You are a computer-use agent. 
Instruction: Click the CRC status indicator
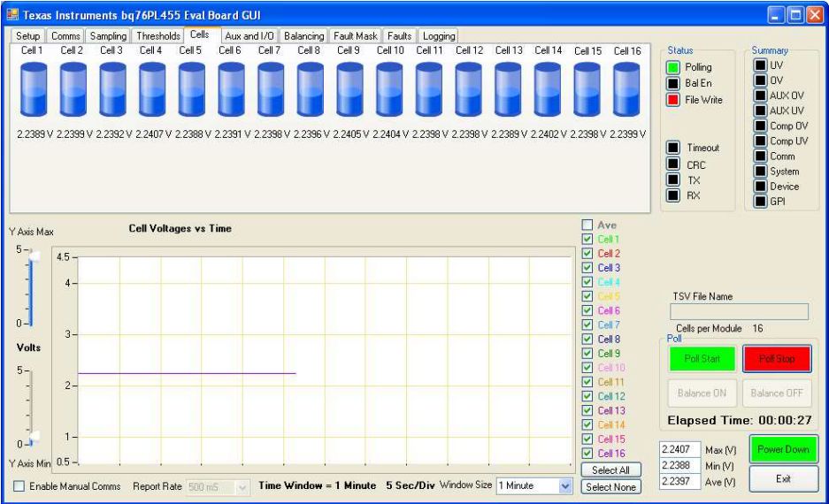coord(673,164)
